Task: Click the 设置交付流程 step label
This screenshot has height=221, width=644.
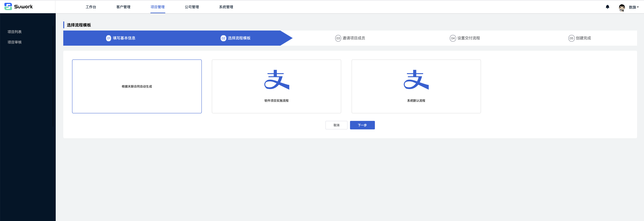Action: [469, 38]
